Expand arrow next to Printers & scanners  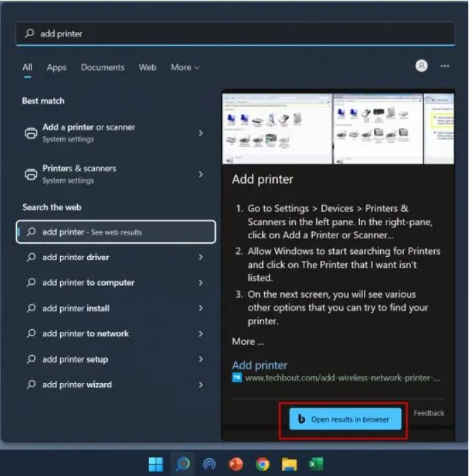201,174
